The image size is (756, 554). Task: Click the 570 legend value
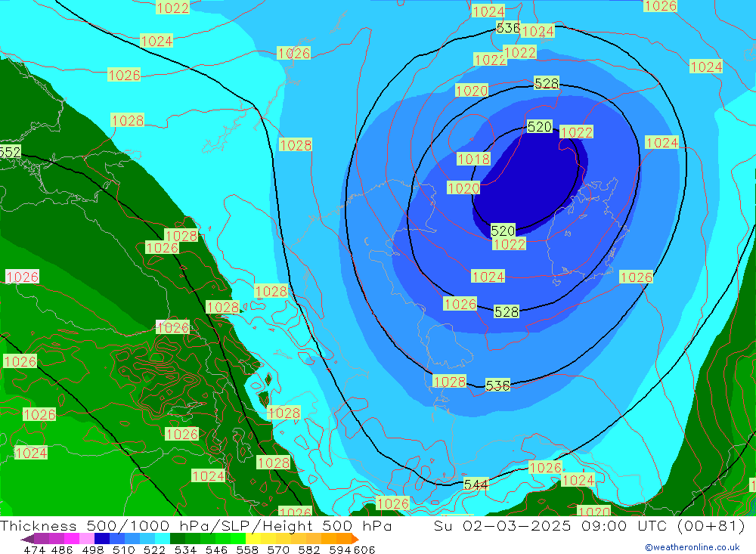point(278,549)
